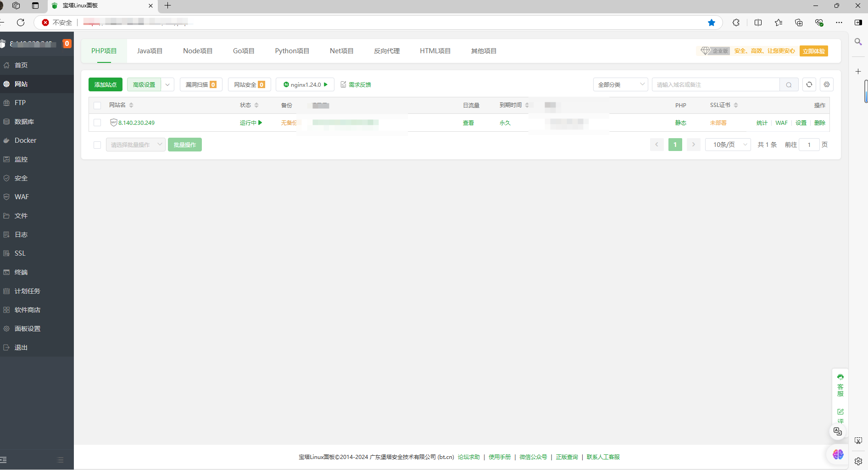Click the 网站安全 button
This screenshot has height=470, width=868.
(250, 84)
